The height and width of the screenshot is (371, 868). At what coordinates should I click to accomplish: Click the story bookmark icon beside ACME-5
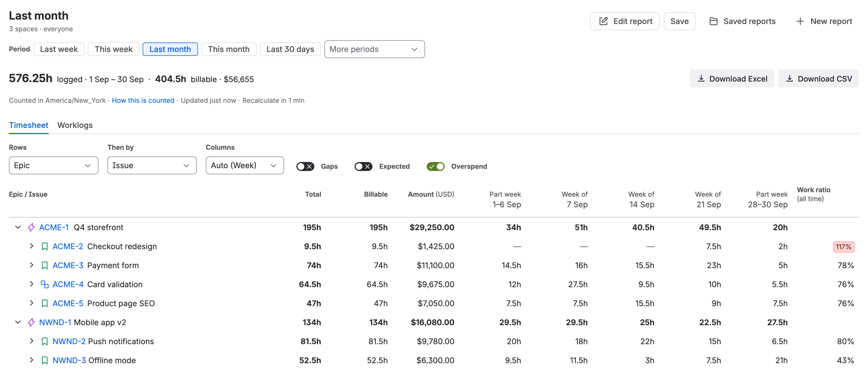click(44, 303)
